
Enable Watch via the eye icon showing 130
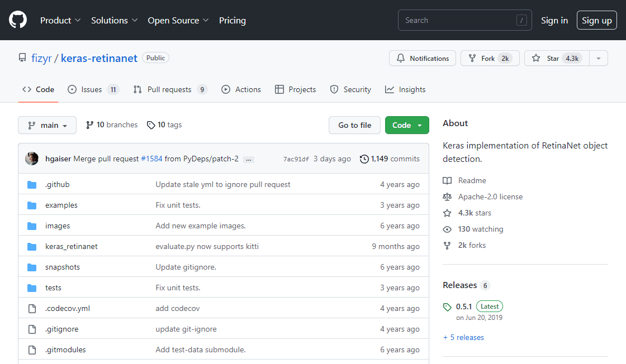(447, 229)
